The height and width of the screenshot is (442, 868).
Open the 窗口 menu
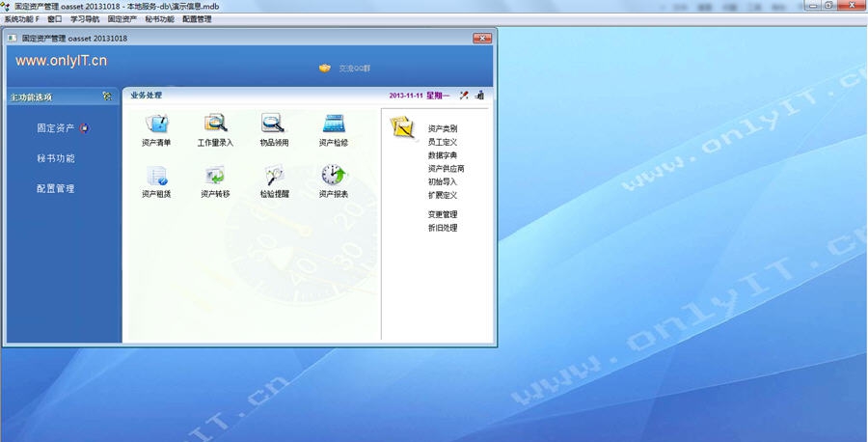coord(55,19)
